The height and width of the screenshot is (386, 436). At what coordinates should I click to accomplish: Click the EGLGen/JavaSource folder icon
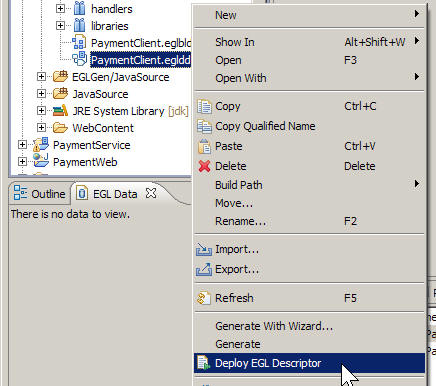pos(60,77)
